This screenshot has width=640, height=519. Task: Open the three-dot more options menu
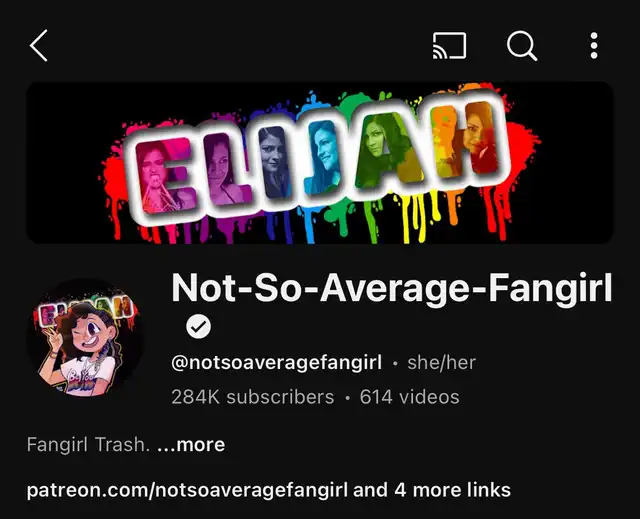point(594,46)
